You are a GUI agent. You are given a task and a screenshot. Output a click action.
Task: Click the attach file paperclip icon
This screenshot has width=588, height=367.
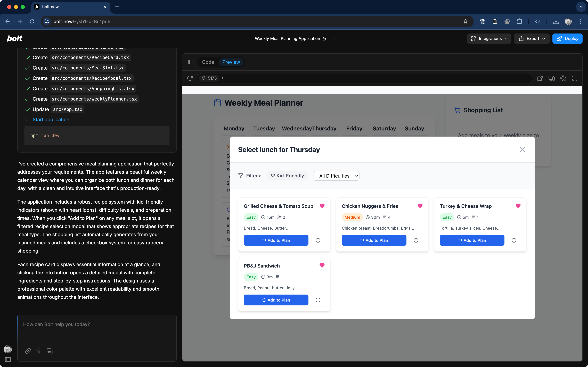point(28,351)
